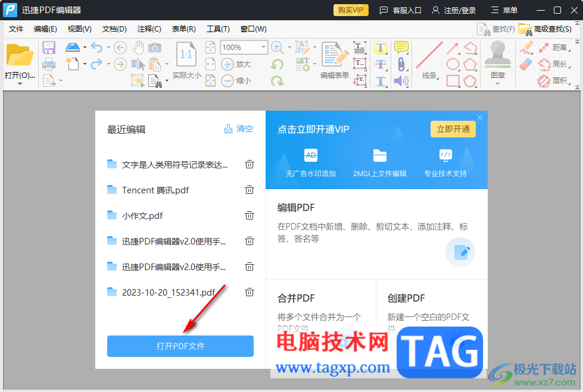Delete 小作文.pdf from recent list
This screenshot has height=392, width=583.
tap(250, 215)
